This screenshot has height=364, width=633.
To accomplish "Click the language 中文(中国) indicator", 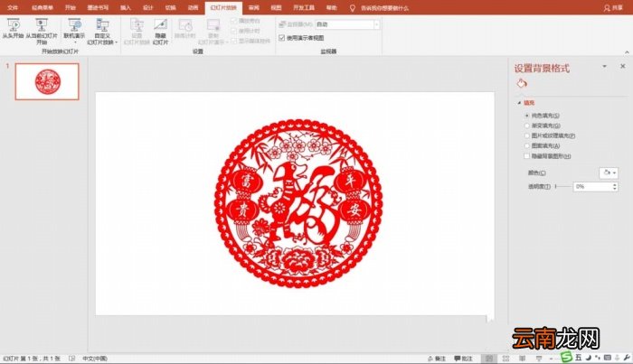I will 95,359.
